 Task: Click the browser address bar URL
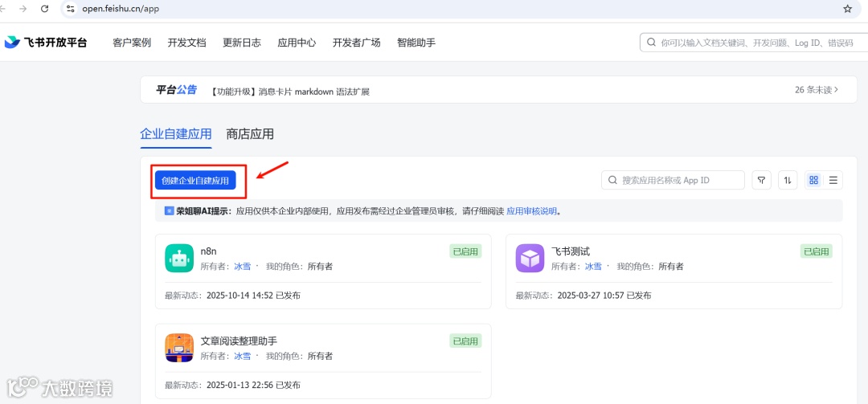121,9
